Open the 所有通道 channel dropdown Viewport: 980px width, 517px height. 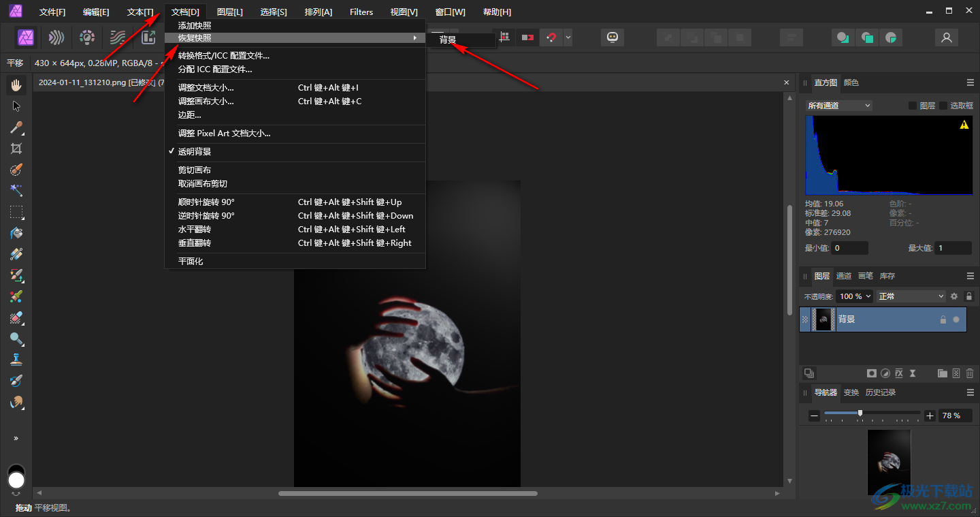838,106
